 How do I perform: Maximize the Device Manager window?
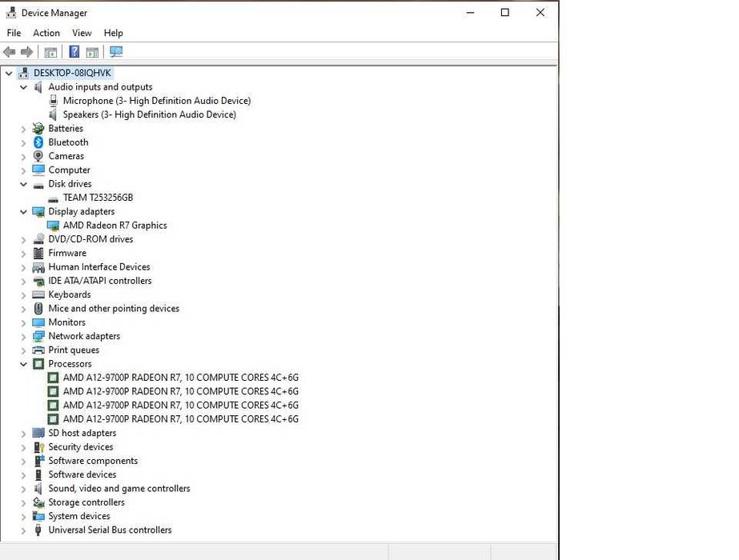[x=504, y=13]
